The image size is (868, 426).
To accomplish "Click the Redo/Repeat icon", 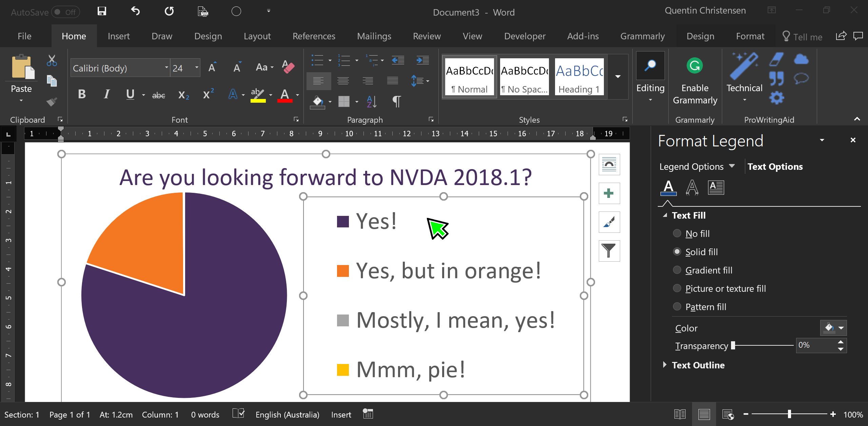I will tap(169, 11).
